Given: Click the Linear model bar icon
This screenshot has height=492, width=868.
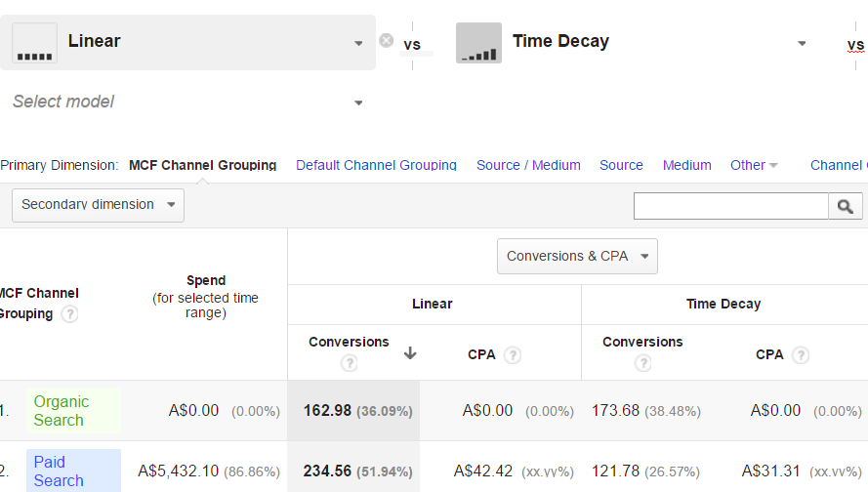Looking at the screenshot, I should tap(34, 43).
